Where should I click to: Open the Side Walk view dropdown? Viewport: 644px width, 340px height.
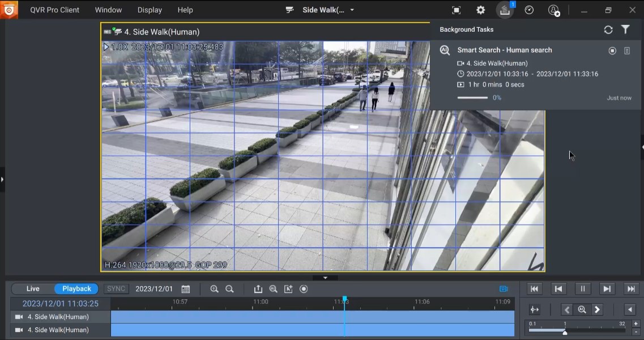click(352, 10)
